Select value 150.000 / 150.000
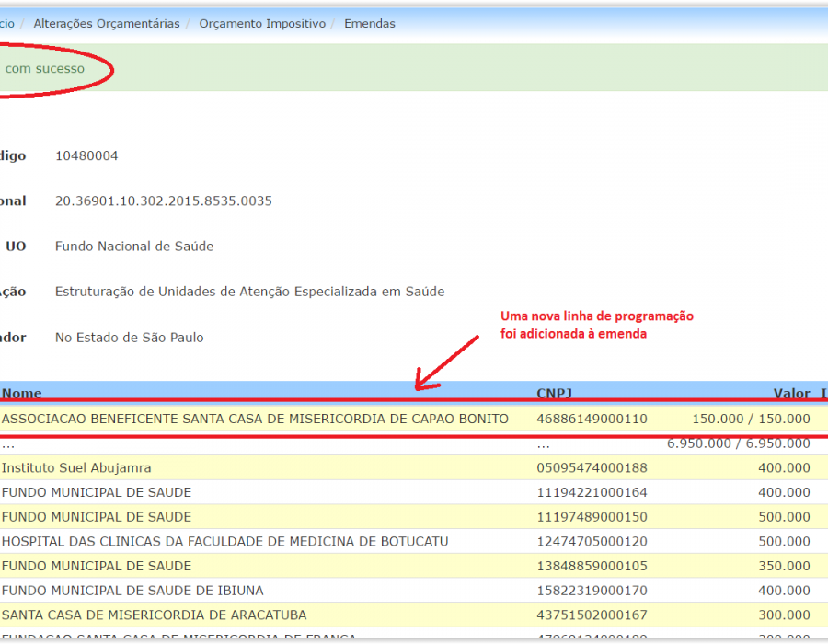Image resolution: width=828 pixels, height=644 pixels. pyautogui.click(x=751, y=419)
